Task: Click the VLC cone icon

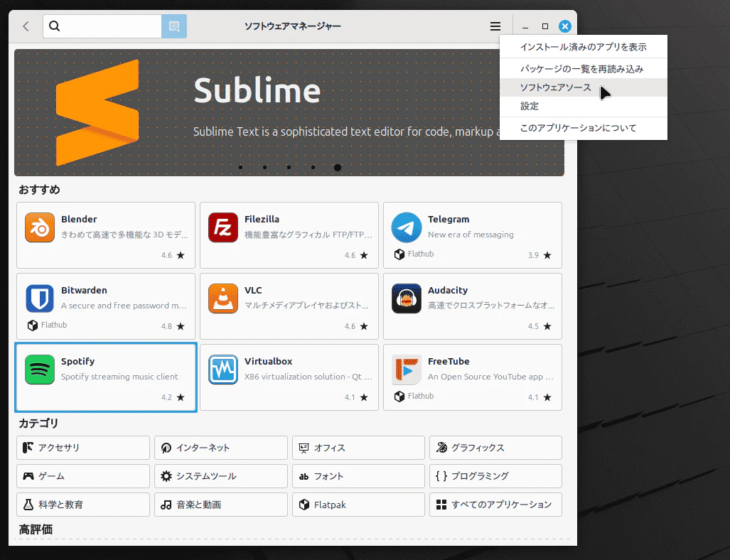Action: (x=223, y=298)
